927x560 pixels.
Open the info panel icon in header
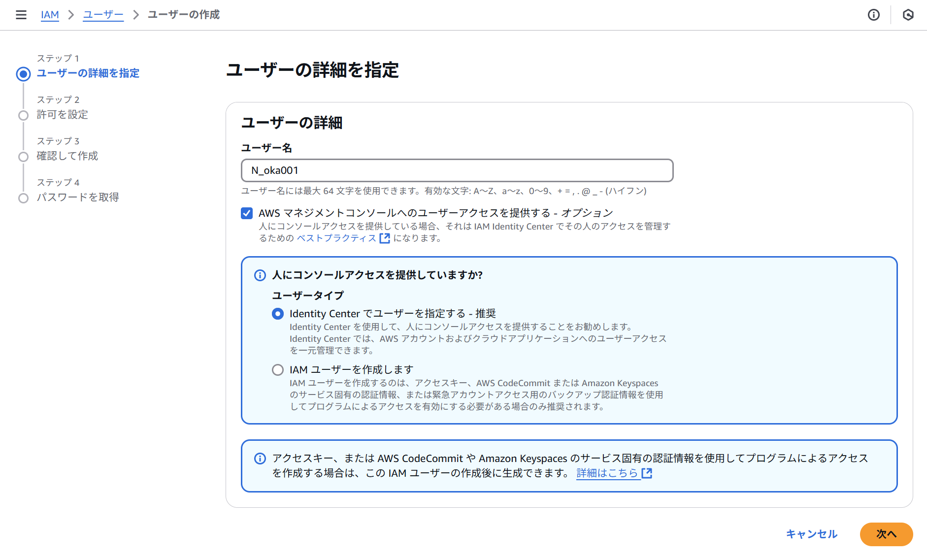point(874,15)
